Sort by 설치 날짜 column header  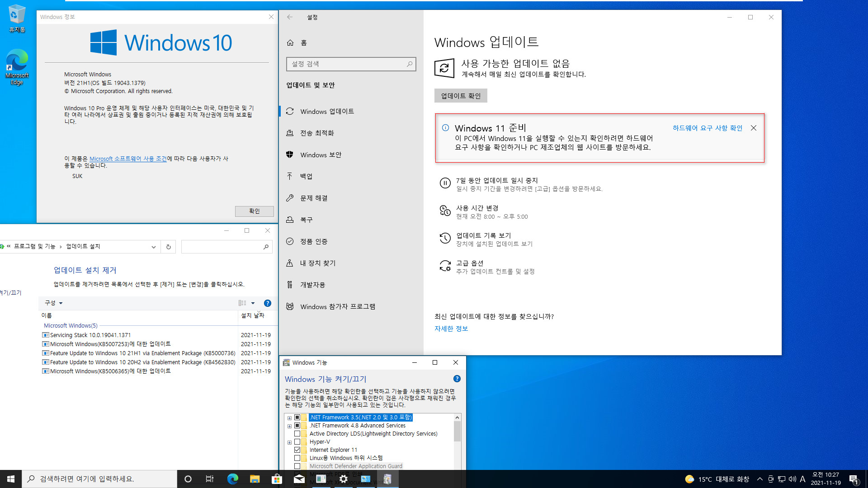(x=252, y=315)
